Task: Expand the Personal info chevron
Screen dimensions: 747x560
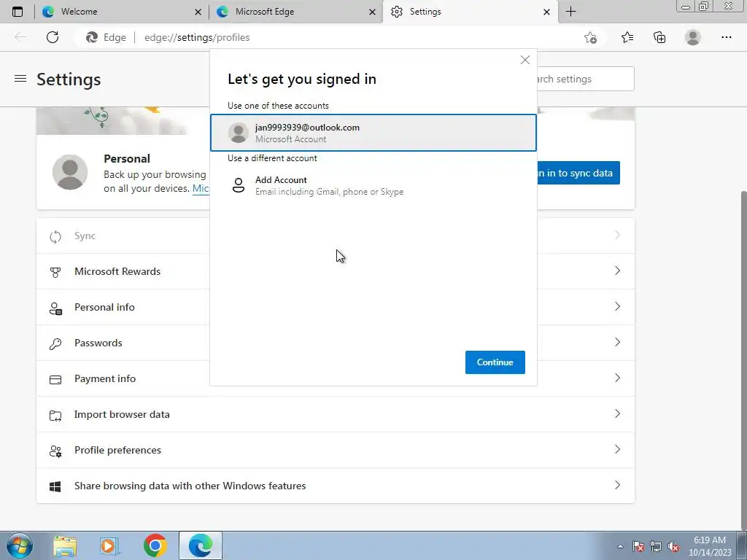Action: (617, 307)
